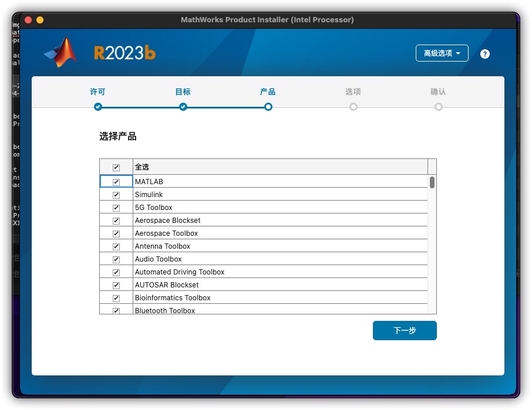
Task: Uncheck the MATLAB checkbox
Action: [x=116, y=182]
